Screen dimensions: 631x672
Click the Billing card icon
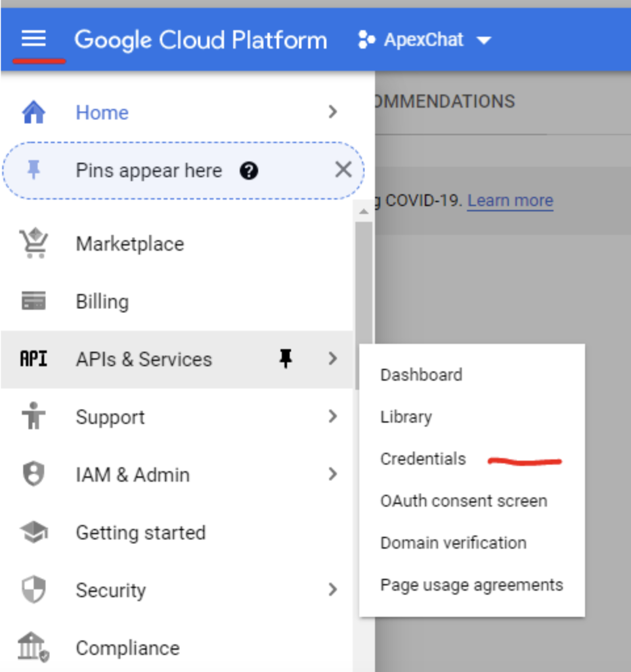[x=33, y=302]
